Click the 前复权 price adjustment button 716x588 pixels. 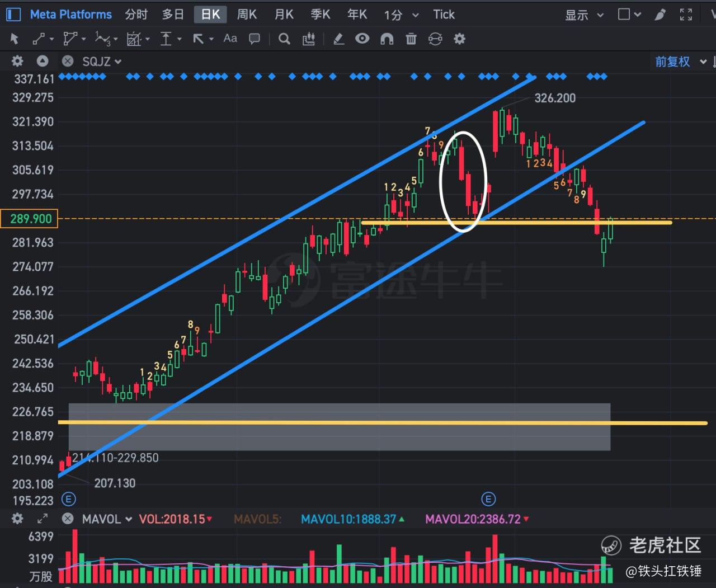click(672, 62)
